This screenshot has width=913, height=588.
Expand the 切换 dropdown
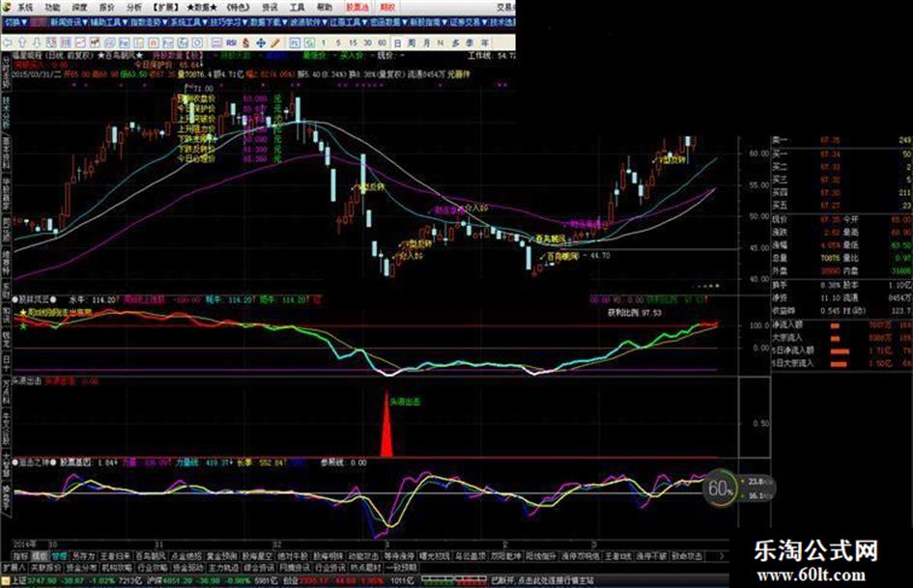[16, 22]
